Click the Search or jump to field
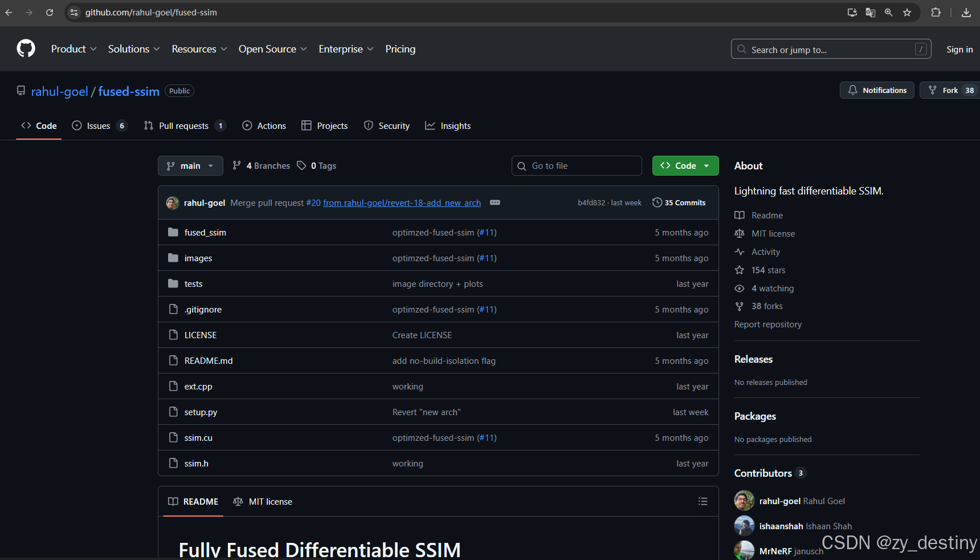 click(831, 49)
